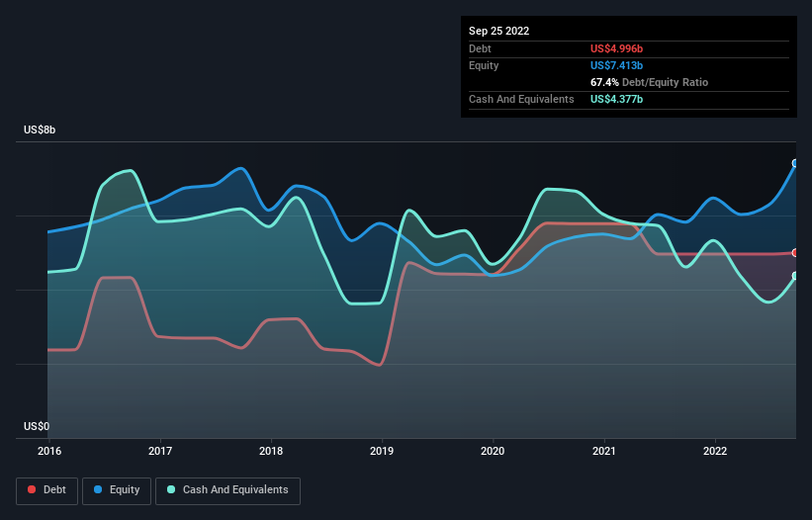812x520 pixels.
Task: Select the blue Equity endpoint marker
Action: (x=795, y=163)
